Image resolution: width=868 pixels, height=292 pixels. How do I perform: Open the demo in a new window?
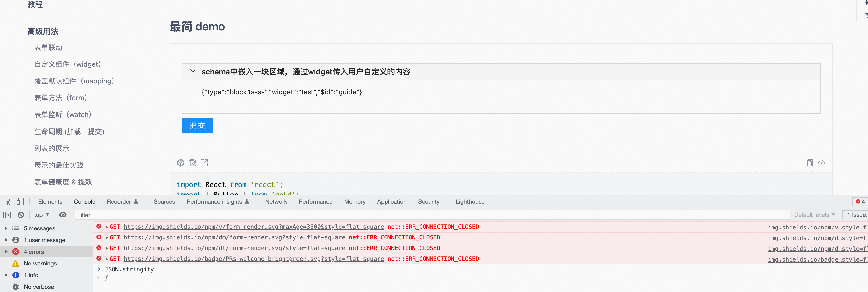tap(204, 163)
